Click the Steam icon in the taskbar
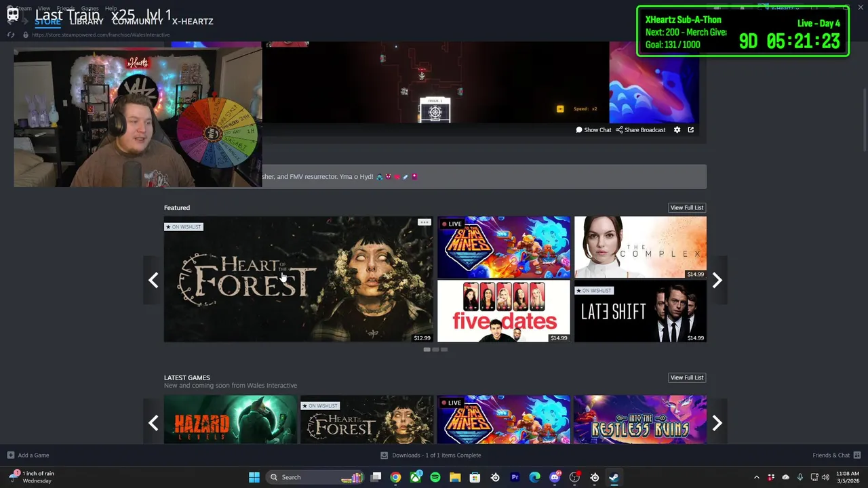This screenshot has height=488, width=868. tap(614, 477)
